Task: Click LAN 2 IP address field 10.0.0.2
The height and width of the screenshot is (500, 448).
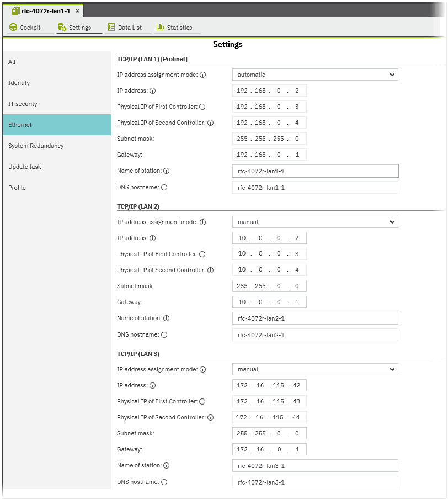Action: tap(269, 238)
